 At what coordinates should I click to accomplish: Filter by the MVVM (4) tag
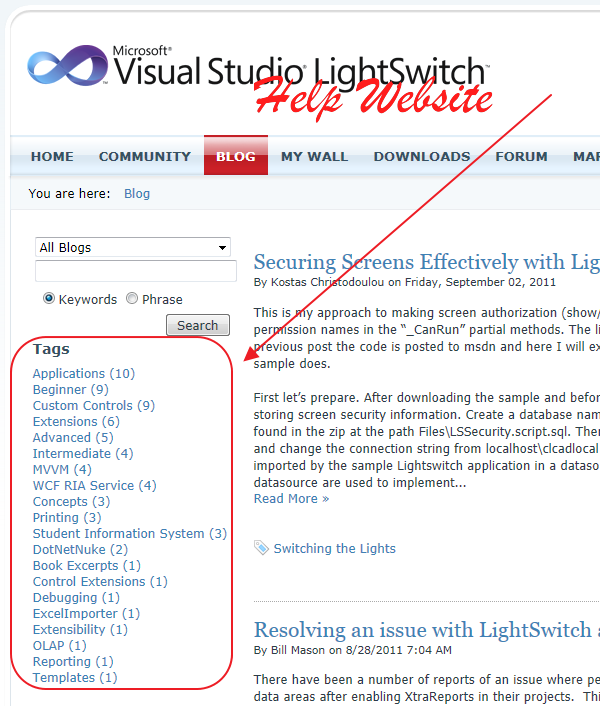(x=62, y=470)
